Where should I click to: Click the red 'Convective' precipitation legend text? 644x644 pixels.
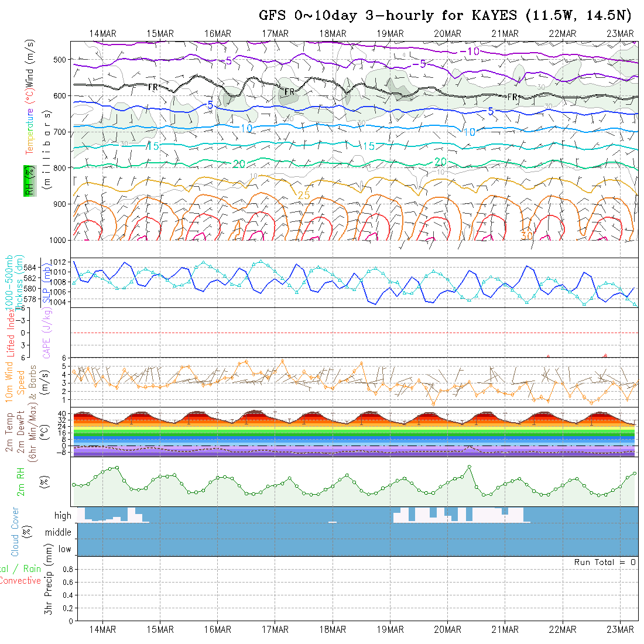click(x=20, y=581)
